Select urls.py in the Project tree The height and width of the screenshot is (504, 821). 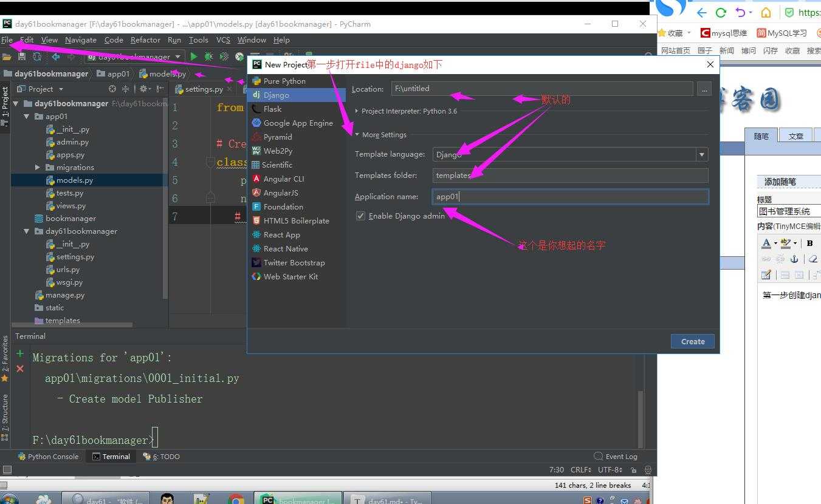click(67, 269)
